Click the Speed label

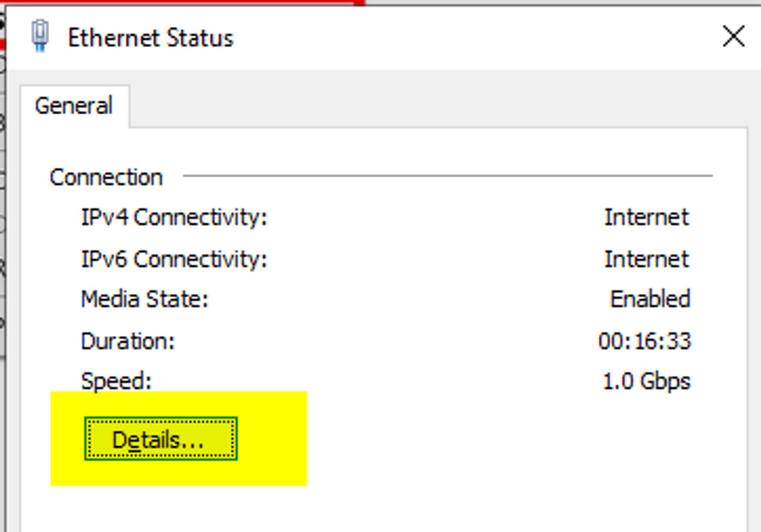(116, 381)
